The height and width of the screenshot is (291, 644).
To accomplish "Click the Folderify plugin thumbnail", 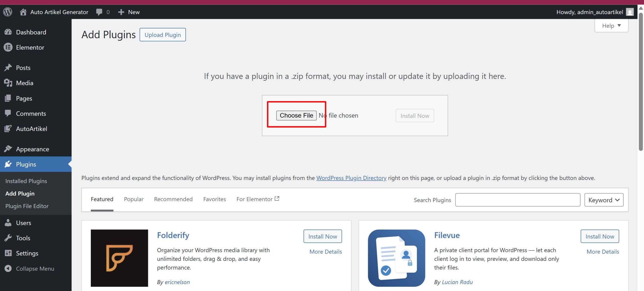I will tap(119, 258).
